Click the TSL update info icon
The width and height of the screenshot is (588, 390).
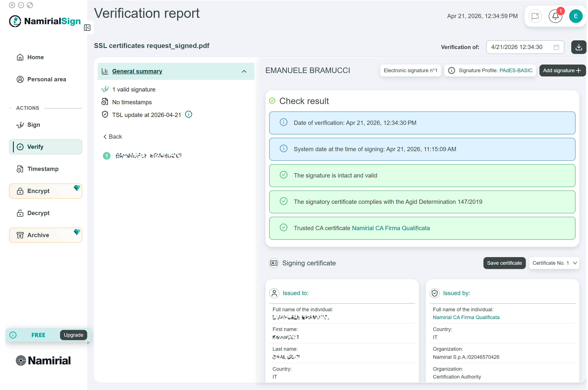189,115
